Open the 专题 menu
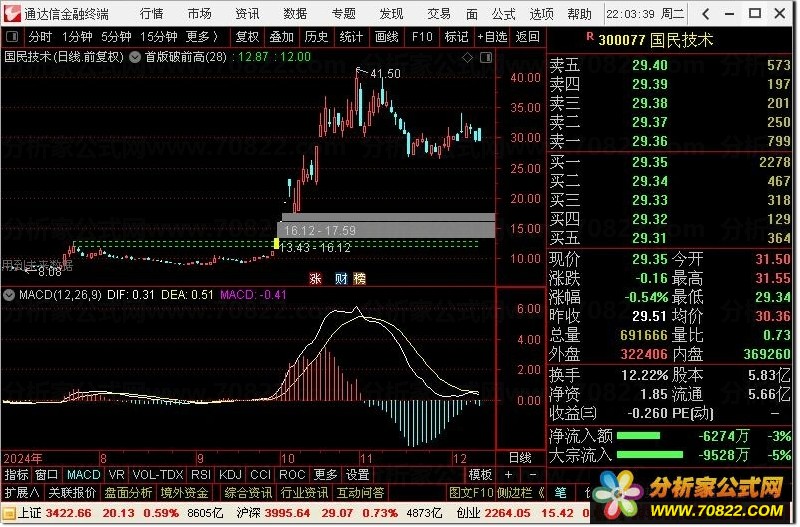 (343, 14)
